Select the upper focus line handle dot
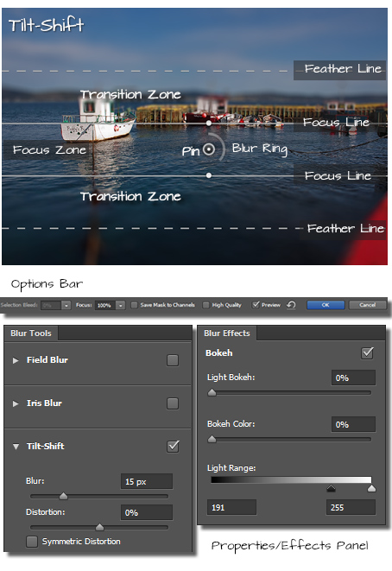The width and height of the screenshot is (392, 571). 209,123
